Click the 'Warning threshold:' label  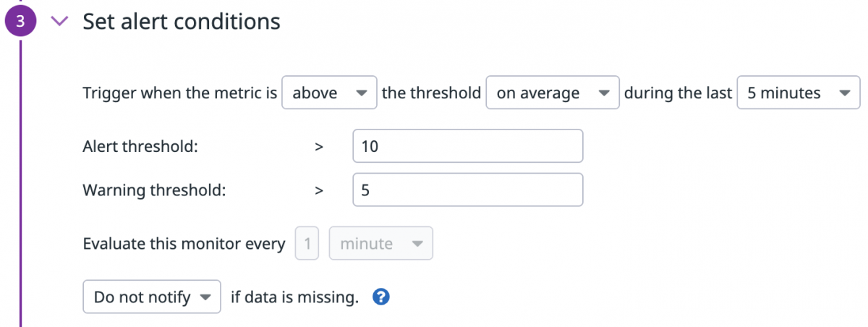154,190
